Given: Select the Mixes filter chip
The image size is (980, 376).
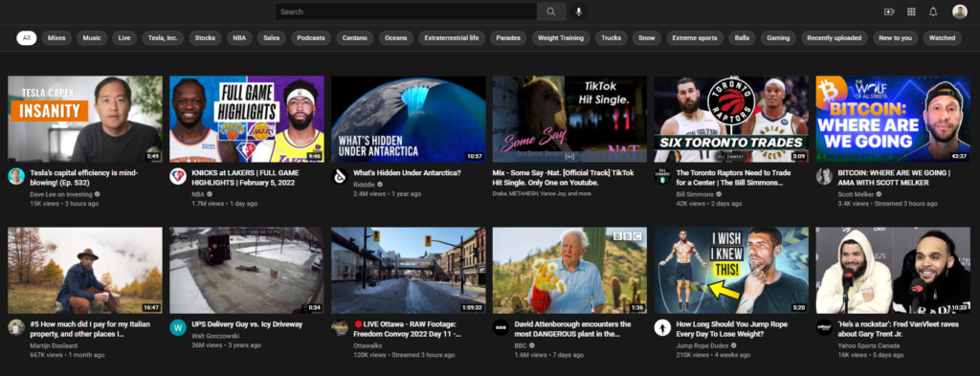Looking at the screenshot, I should tap(56, 38).
